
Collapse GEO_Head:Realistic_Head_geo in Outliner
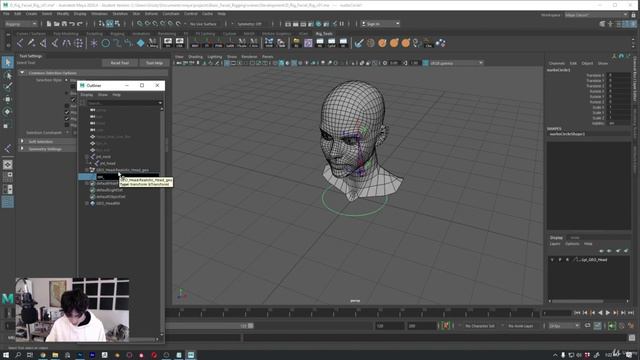click(87, 170)
